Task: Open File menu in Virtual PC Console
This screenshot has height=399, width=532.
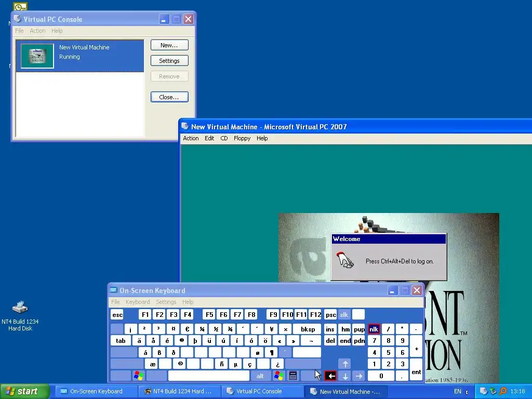Action: [x=19, y=31]
